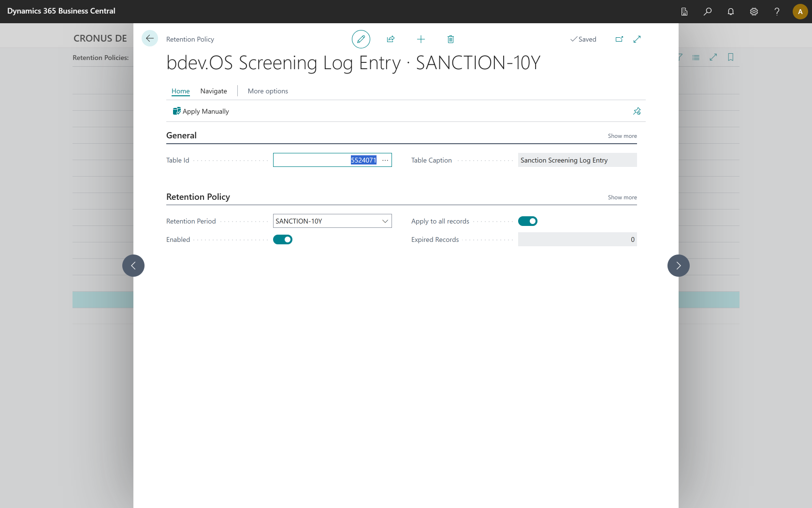Collapse the General section heading
This screenshot has height=508, width=812.
[181, 135]
